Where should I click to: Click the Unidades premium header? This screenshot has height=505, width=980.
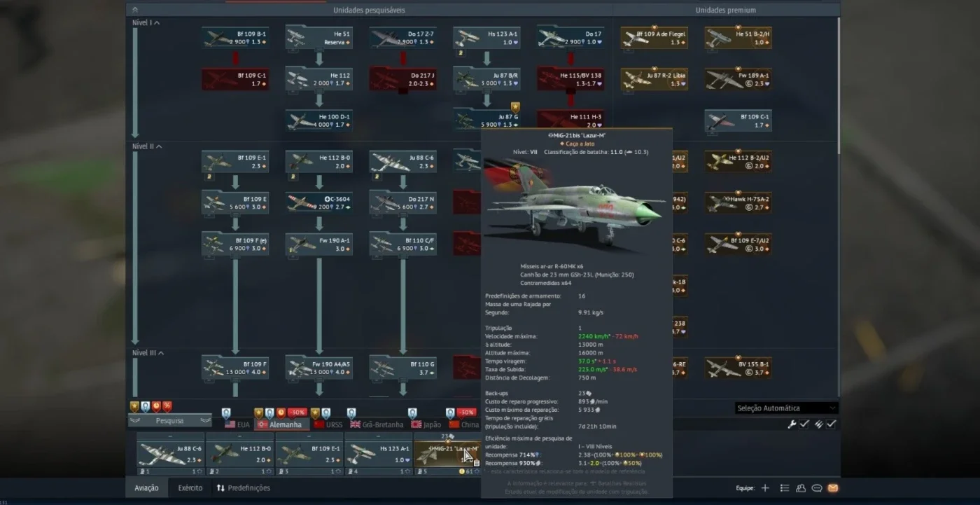pyautogui.click(x=726, y=10)
